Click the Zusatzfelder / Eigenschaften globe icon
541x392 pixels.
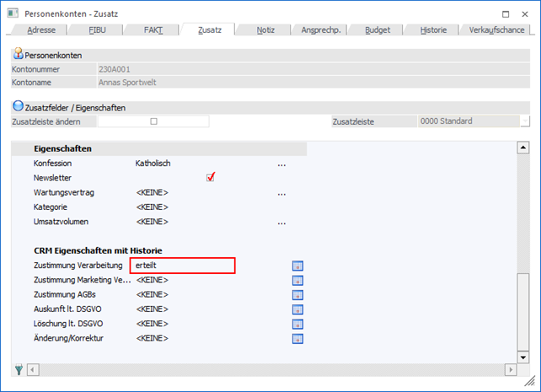click(18, 107)
